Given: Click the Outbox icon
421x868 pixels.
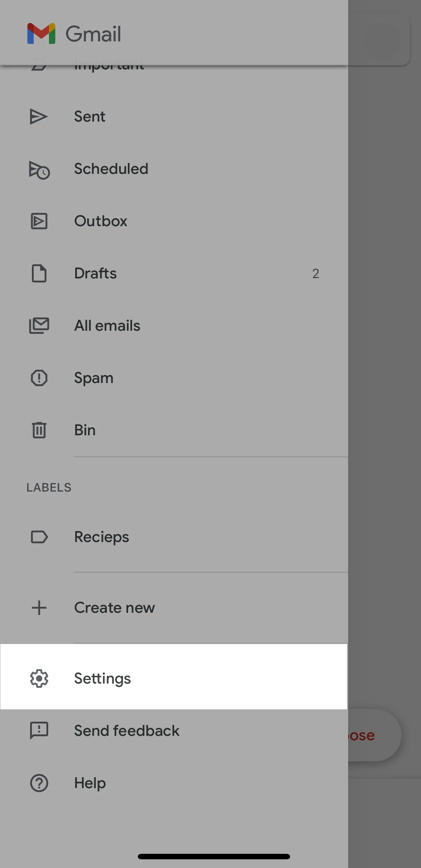Looking at the screenshot, I should click(39, 221).
